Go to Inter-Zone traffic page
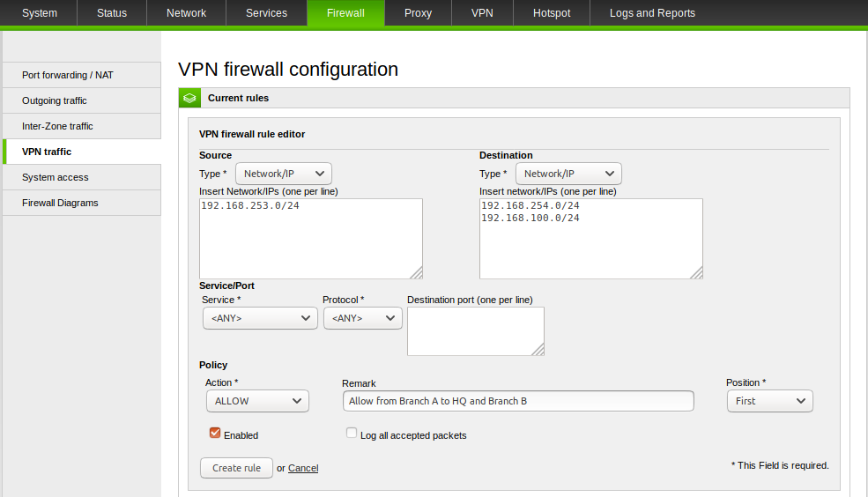Image resolution: width=868 pixels, height=497 pixels. [81, 126]
